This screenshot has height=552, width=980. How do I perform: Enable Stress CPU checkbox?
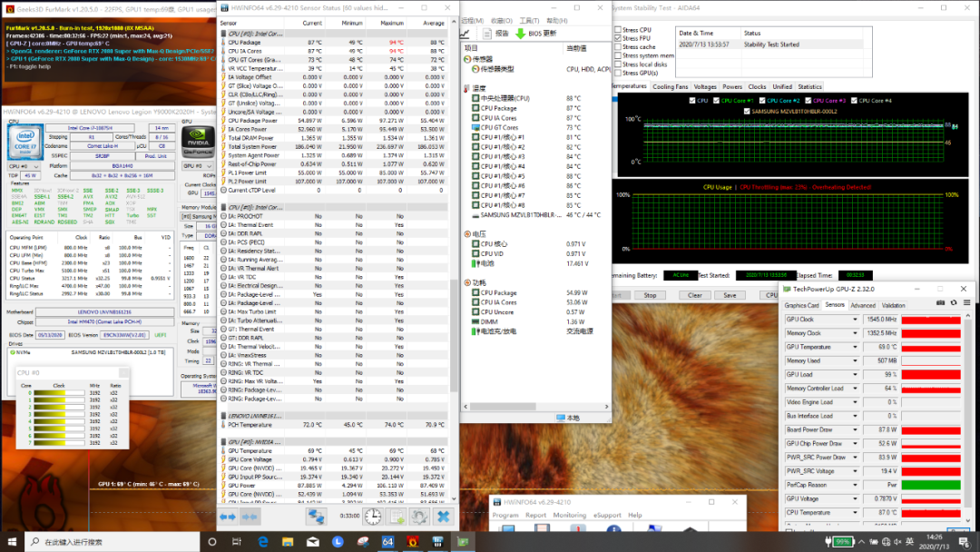tap(618, 29)
